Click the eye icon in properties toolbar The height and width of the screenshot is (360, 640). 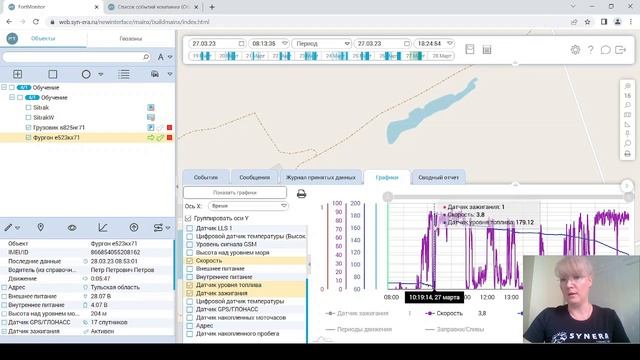[x=72, y=227]
